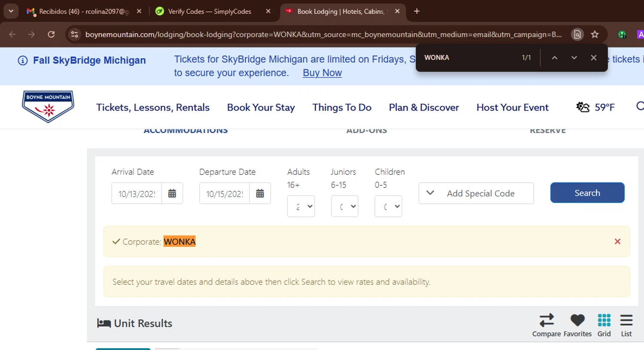This screenshot has width=644, height=350.
Task: Click the Search button
Action: pos(587,193)
